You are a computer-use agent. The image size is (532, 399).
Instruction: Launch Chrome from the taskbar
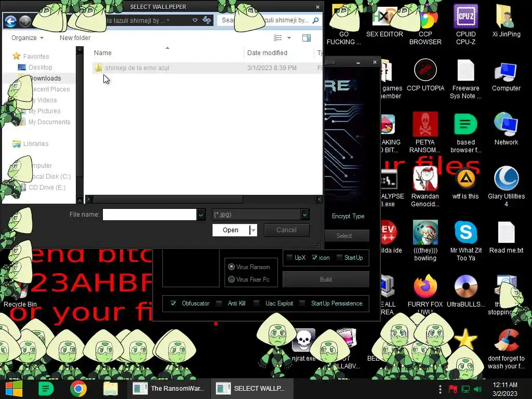pos(78,389)
